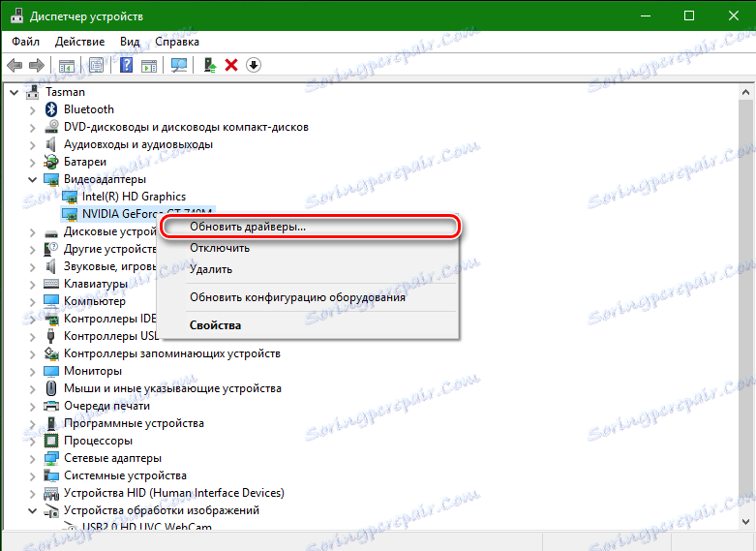Select the Компьютер category icon

(51, 301)
